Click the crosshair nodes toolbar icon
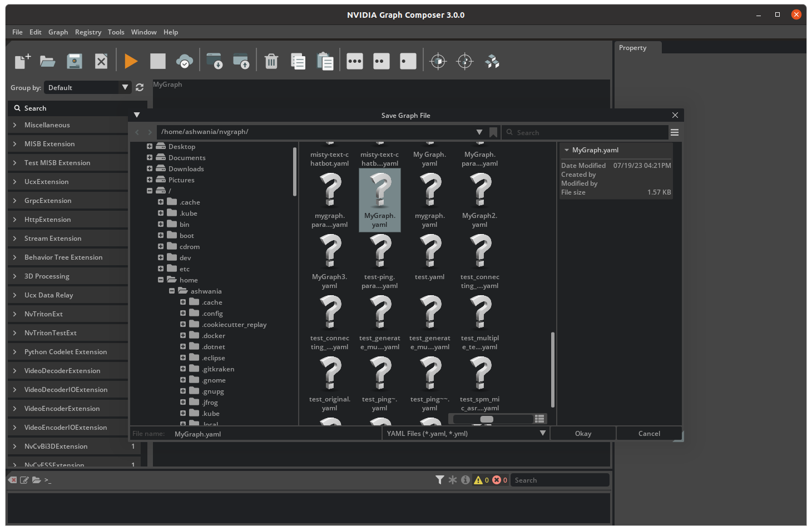 [x=465, y=61]
